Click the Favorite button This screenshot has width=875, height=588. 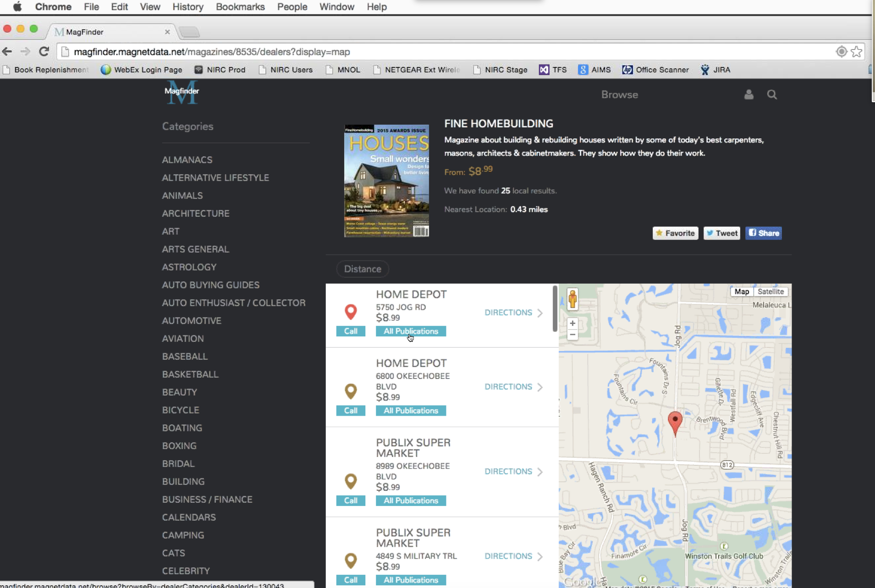click(x=675, y=233)
